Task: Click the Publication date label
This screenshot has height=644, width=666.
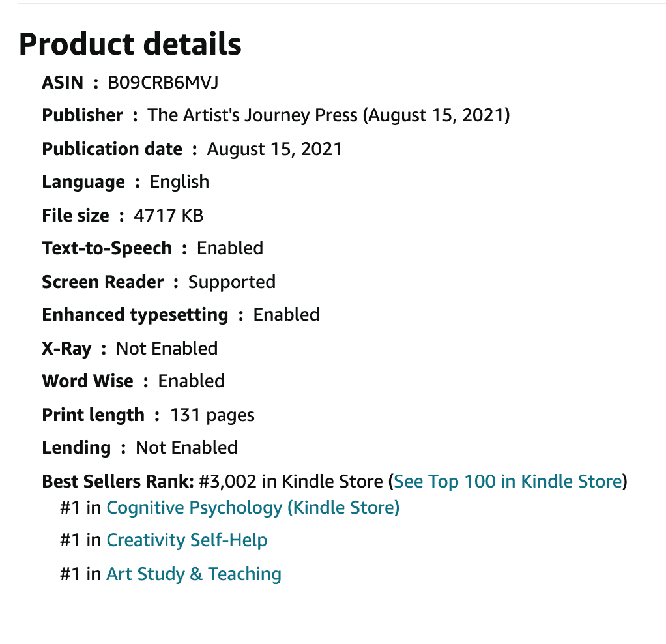Action: 112,149
